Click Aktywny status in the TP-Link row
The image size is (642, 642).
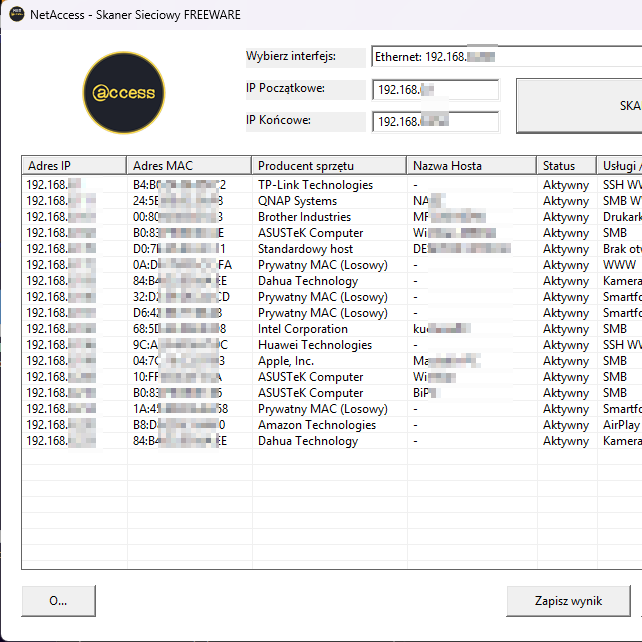(x=566, y=185)
